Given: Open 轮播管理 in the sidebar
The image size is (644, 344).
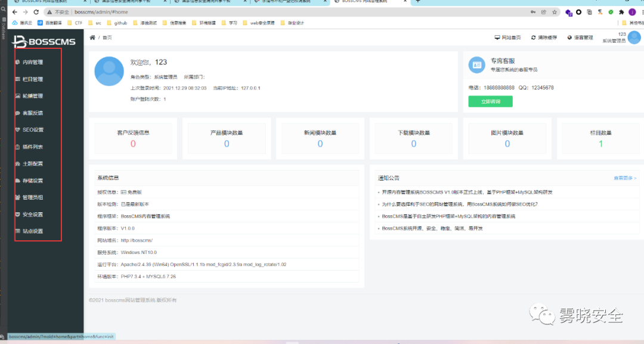Looking at the screenshot, I should (29, 95).
